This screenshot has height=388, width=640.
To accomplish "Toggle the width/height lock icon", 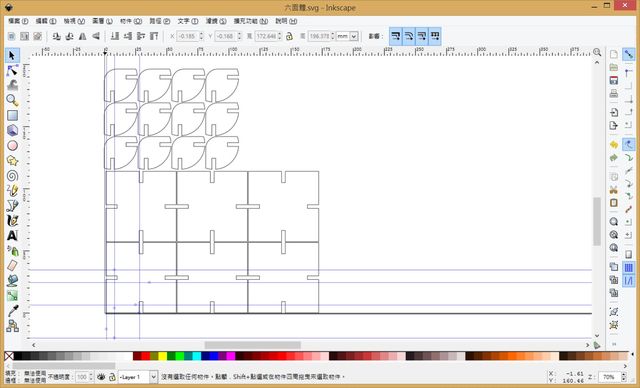I will pyautogui.click(x=289, y=36).
